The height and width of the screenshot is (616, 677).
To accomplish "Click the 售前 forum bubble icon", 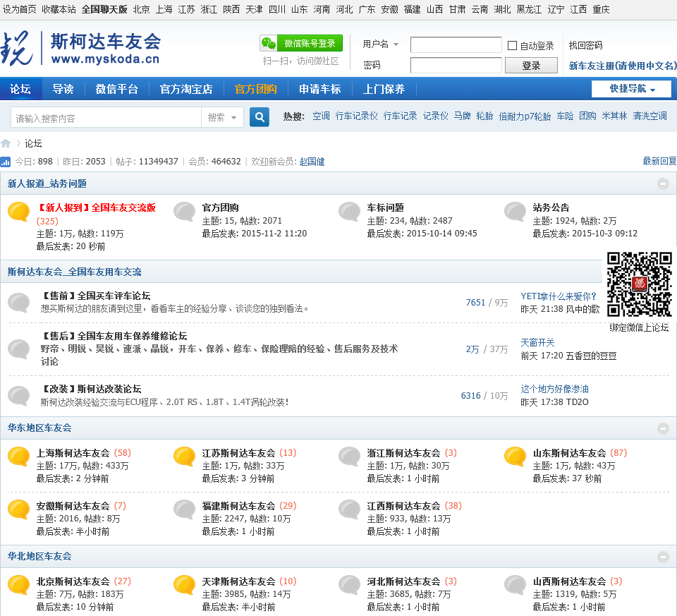I will [19, 303].
